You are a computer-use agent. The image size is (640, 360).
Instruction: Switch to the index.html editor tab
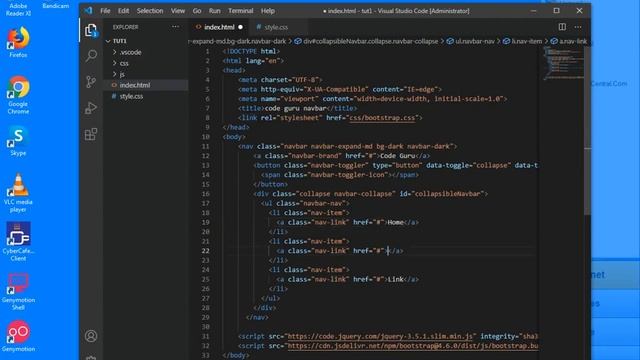pos(219,27)
